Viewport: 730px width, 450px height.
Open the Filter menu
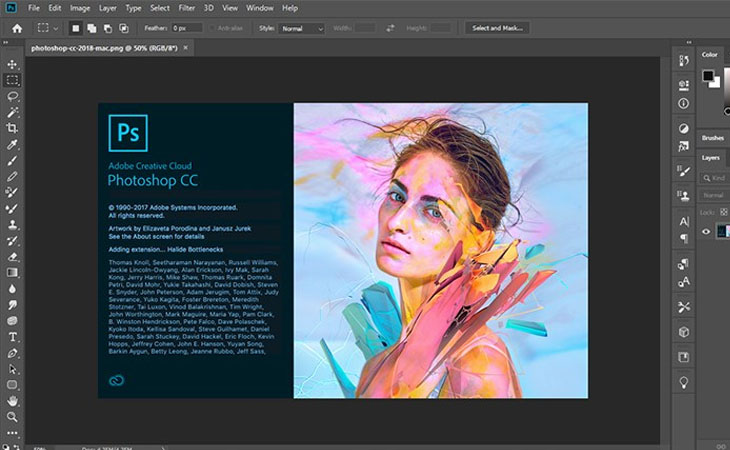(187, 8)
